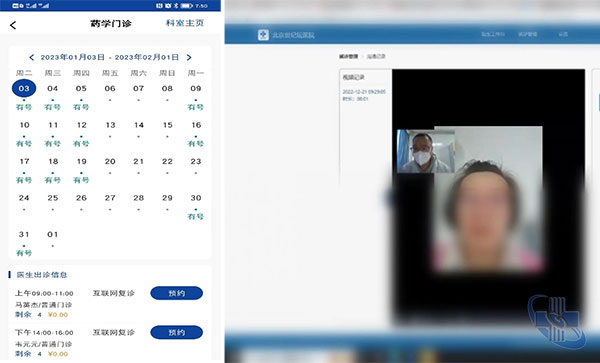Image resolution: width=600 pixels, height=363 pixels.
Task: Tap the back arrow icon
Action: [x=13, y=25]
